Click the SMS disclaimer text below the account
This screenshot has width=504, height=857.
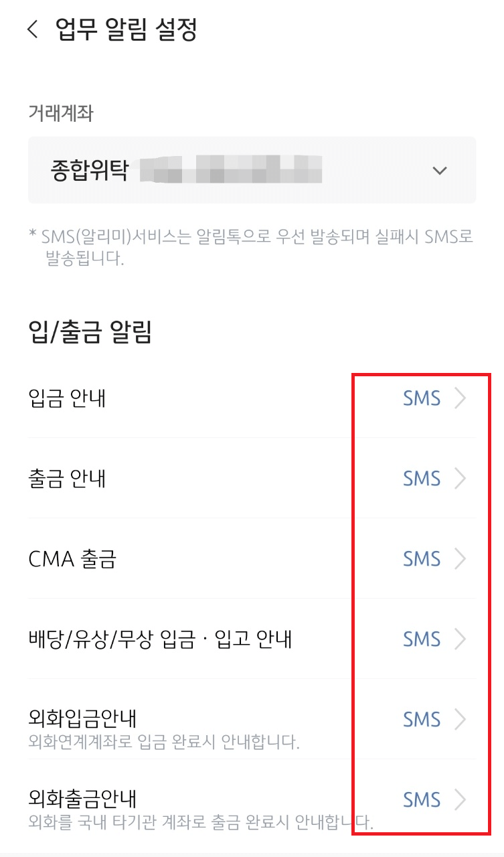[x=251, y=244]
